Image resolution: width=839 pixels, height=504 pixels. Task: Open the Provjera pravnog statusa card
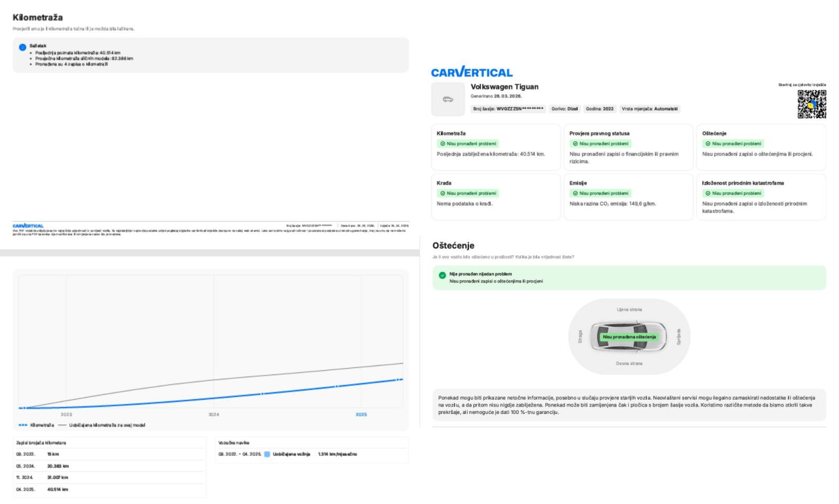pyautogui.click(x=628, y=147)
